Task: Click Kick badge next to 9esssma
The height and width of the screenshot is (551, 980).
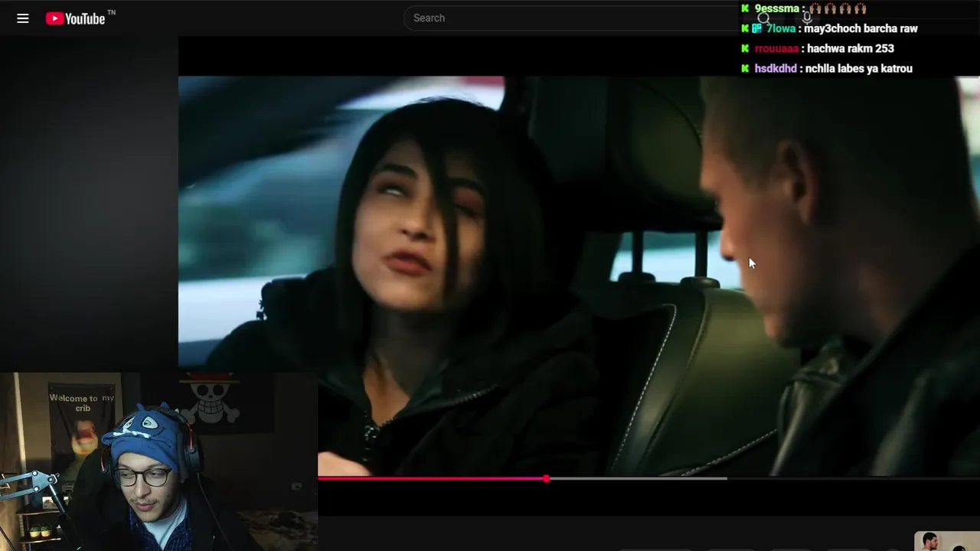Action: pos(745,8)
